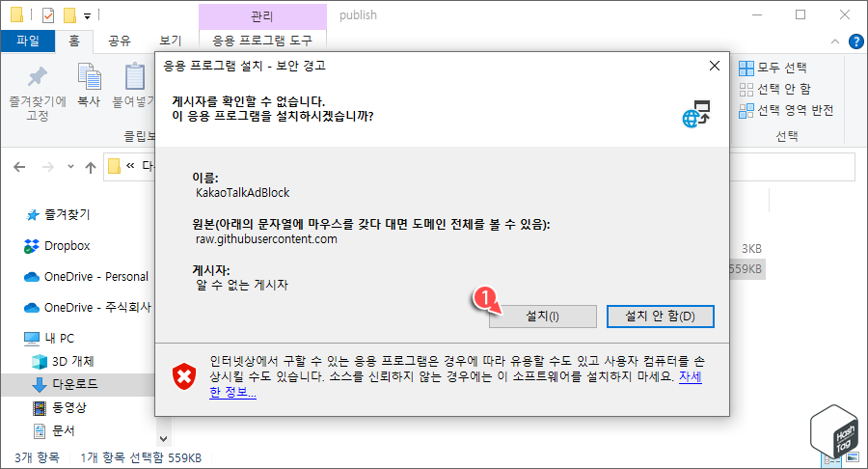
Task: Maximize the publish Explorer window
Action: point(800,14)
